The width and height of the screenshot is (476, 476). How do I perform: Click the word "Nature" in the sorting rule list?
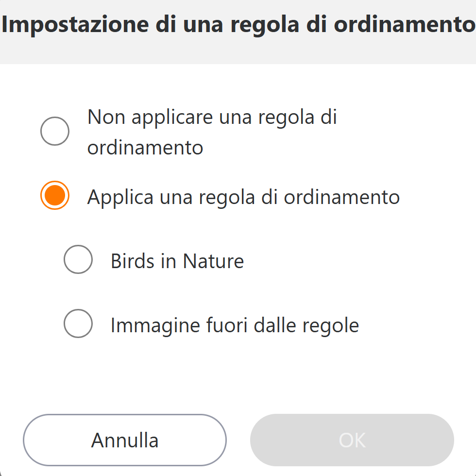(x=213, y=261)
